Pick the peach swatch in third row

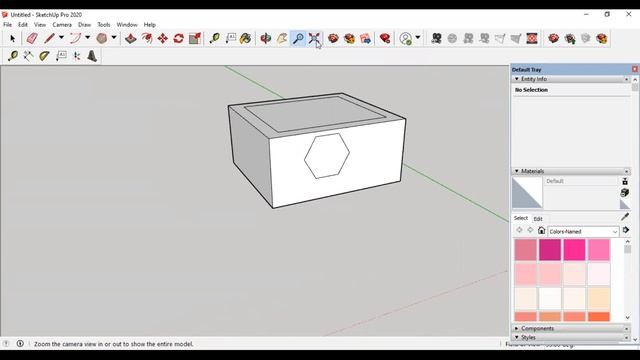tap(599, 298)
